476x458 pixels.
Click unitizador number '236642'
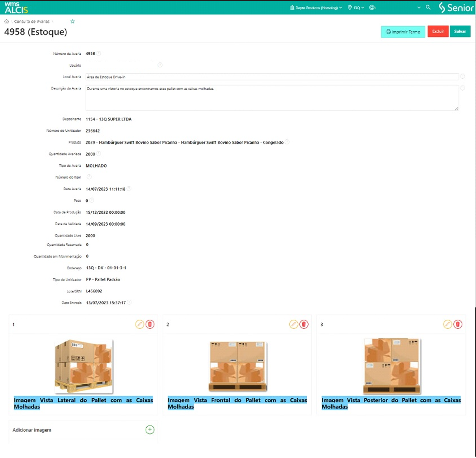point(93,131)
